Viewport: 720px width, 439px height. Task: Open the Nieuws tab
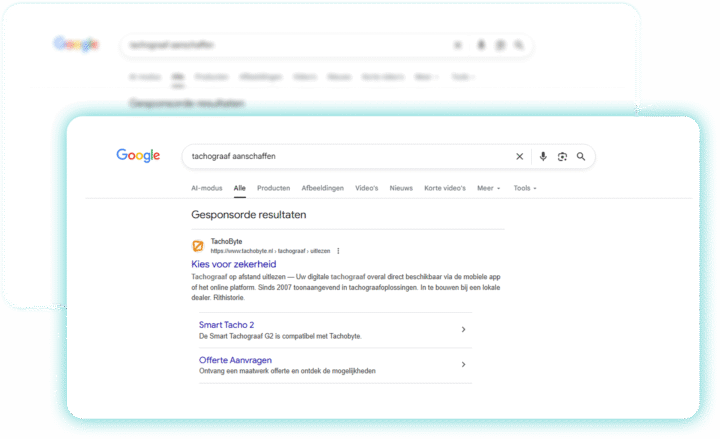click(x=401, y=188)
